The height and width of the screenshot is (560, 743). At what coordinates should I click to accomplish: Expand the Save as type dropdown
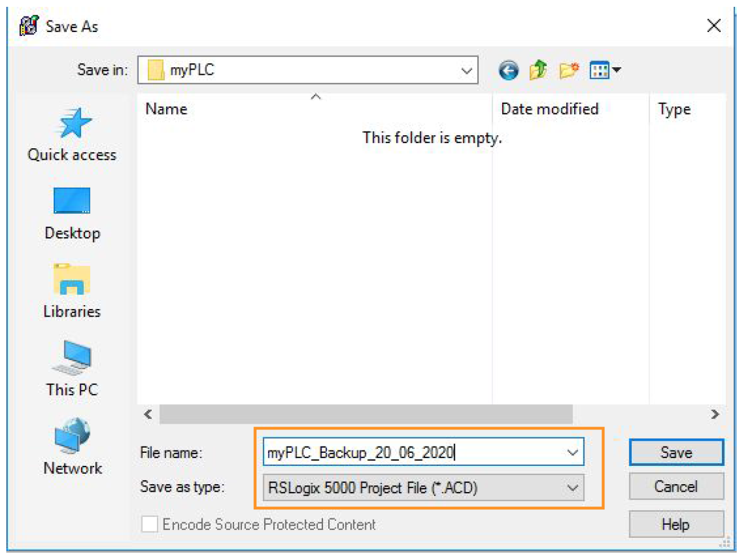coord(572,488)
